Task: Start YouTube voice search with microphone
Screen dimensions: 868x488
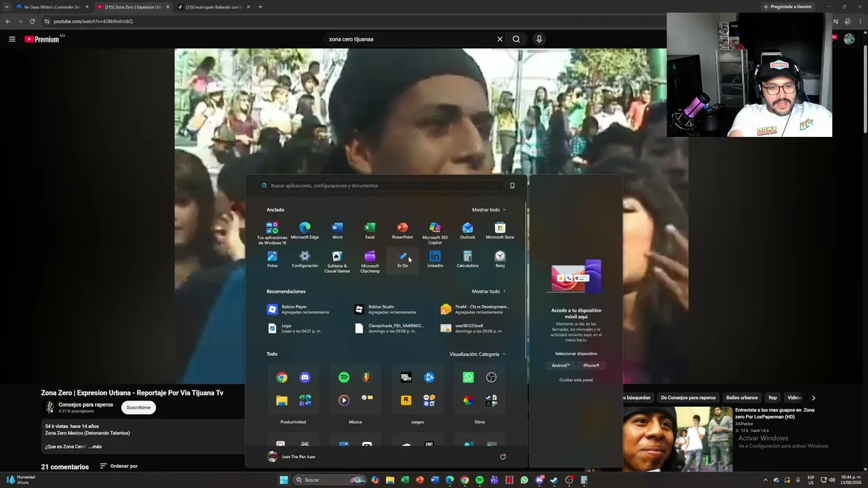Action: point(539,39)
